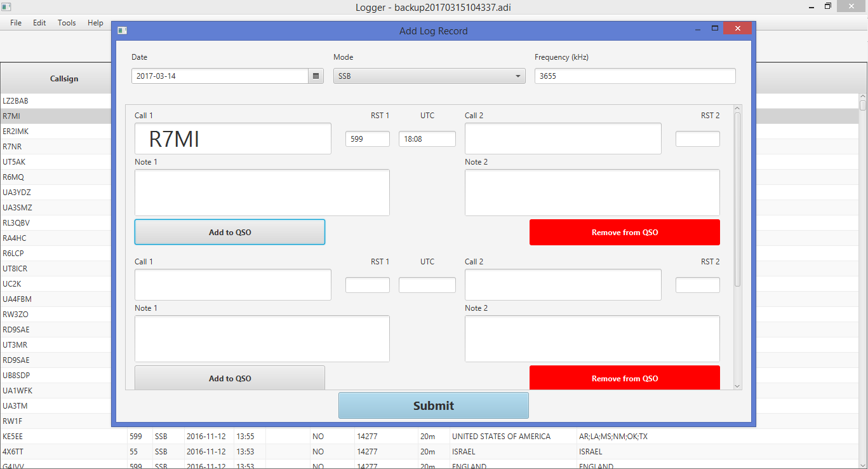Click the Logger table's vertical scrollbar thumb
The width and height of the screenshot is (868, 469).
(x=863, y=105)
